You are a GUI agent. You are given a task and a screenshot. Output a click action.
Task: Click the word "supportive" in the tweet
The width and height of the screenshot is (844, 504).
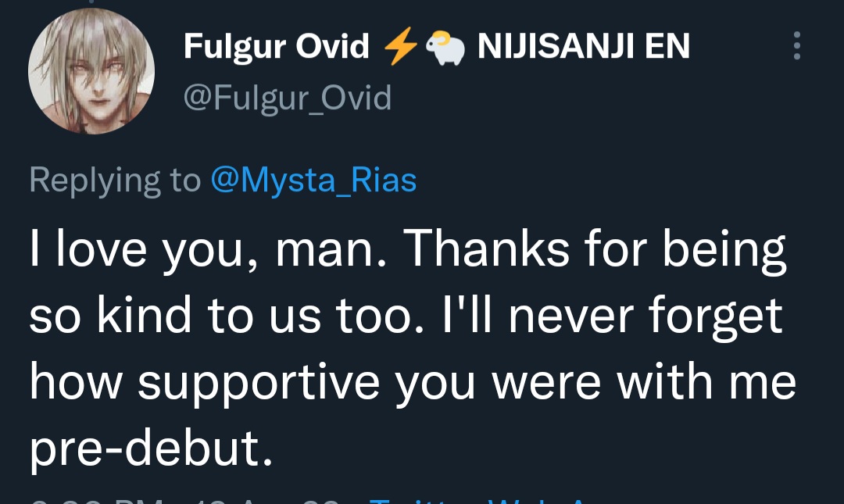[263, 383]
